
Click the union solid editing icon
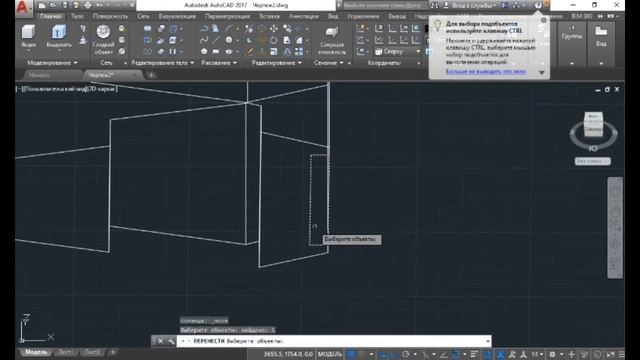148,29
